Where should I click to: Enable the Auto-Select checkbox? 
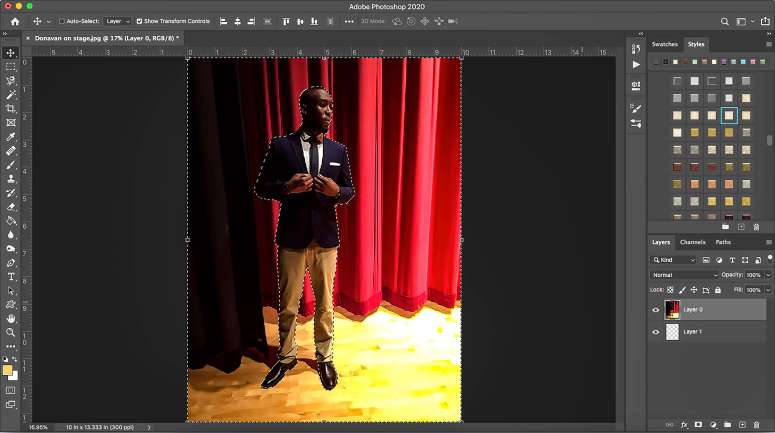click(x=62, y=21)
